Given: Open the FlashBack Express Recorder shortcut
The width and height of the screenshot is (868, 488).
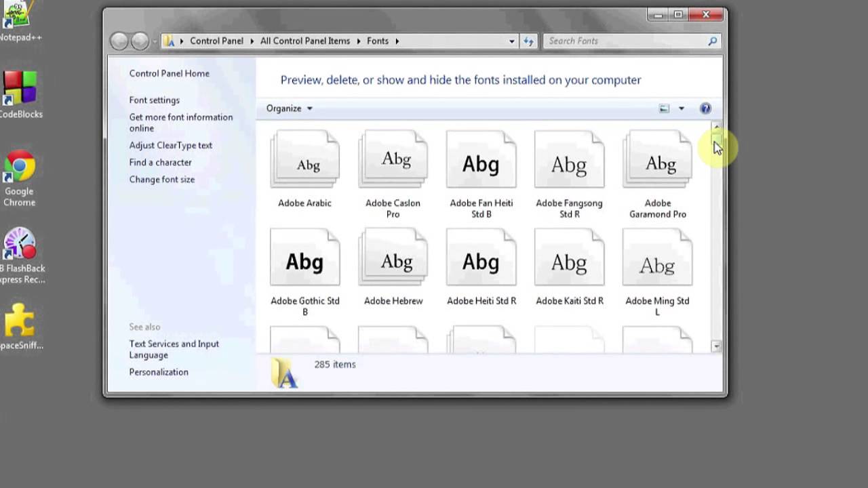Looking at the screenshot, I should point(20,256).
